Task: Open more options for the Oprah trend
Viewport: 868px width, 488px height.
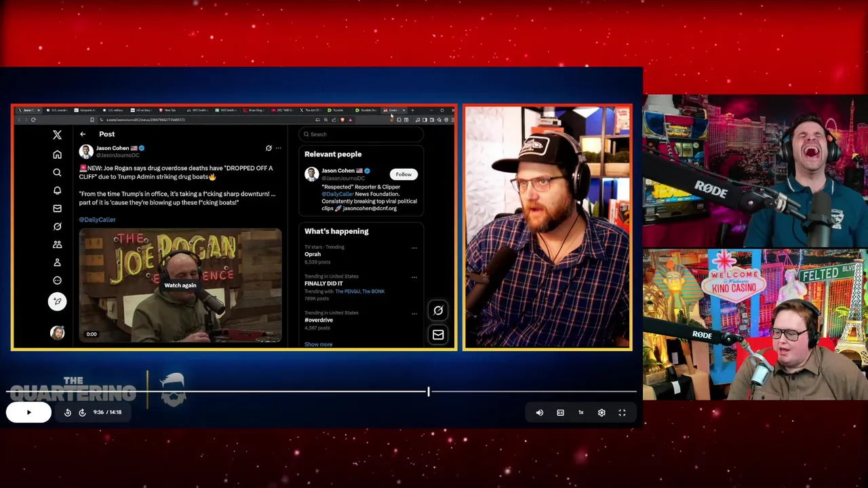Action: coord(414,247)
